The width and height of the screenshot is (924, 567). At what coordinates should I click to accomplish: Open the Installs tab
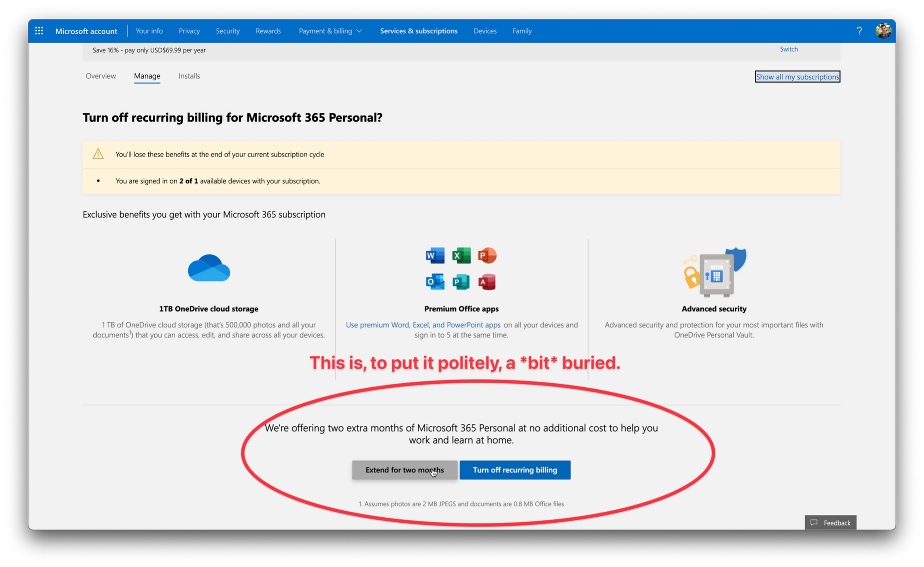coord(189,76)
